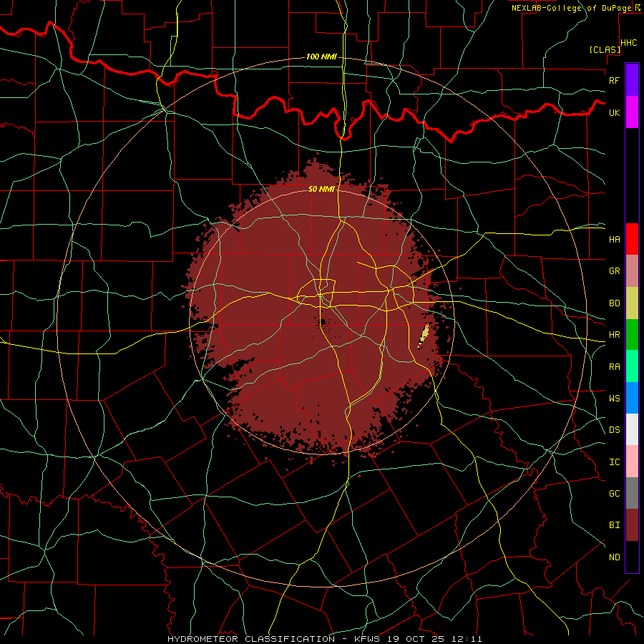Select the GC gray legend swatch
Image resolution: width=644 pixels, height=644 pixels.
[x=632, y=493]
